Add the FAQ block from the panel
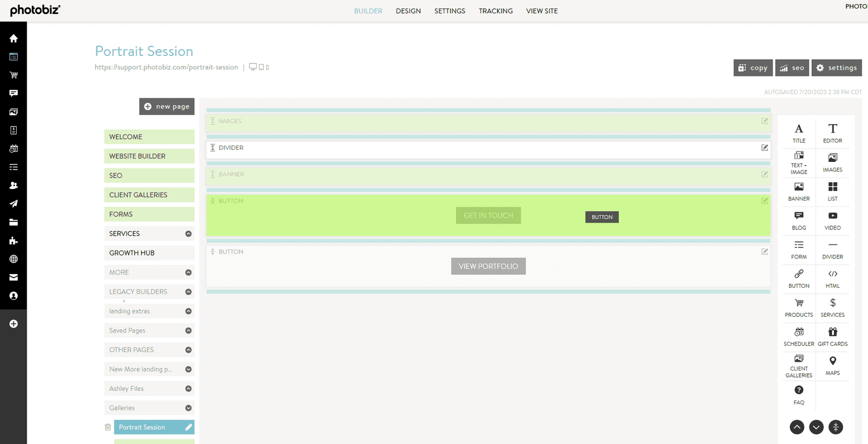The image size is (868, 444). 799,395
